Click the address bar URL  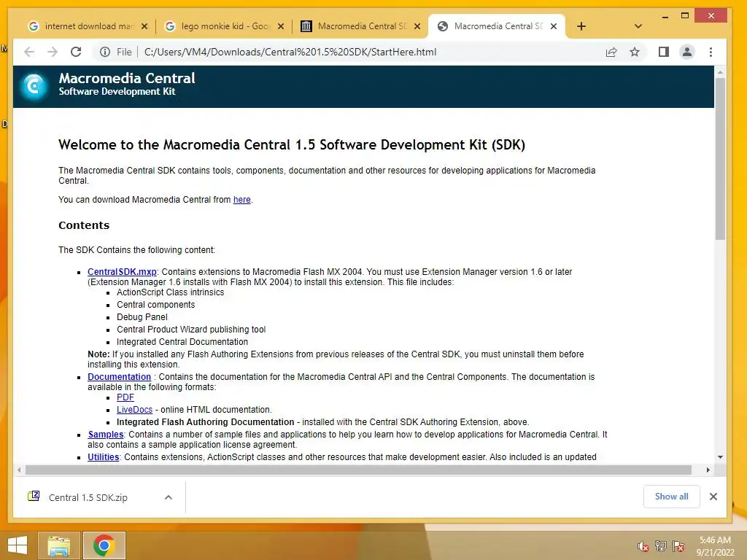point(290,52)
